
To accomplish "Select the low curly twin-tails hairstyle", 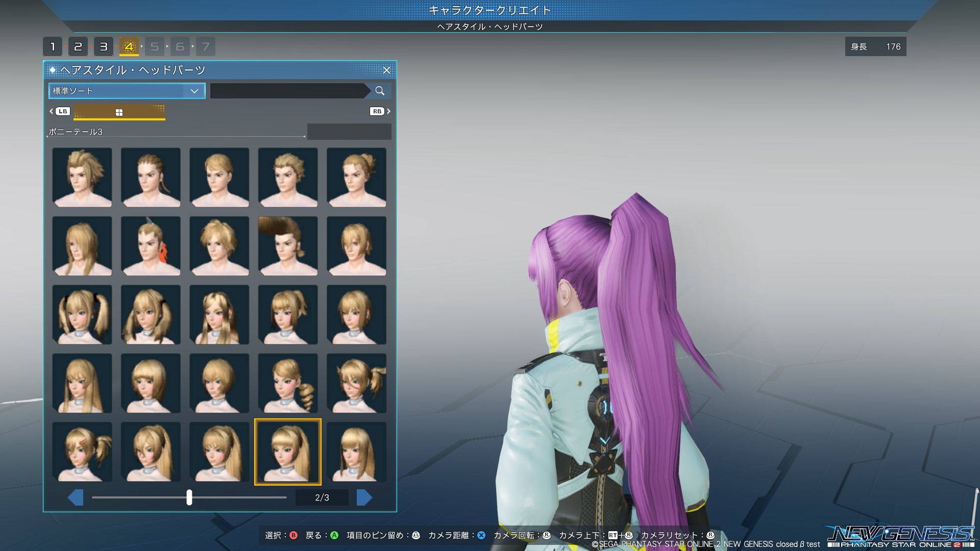I will point(151,314).
